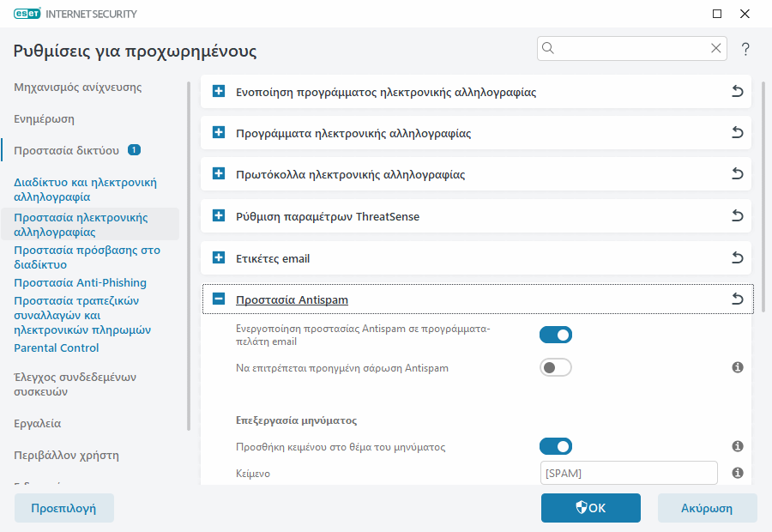Enable advanced Antispam scanning
This screenshot has height=532, width=772.
[x=556, y=367]
